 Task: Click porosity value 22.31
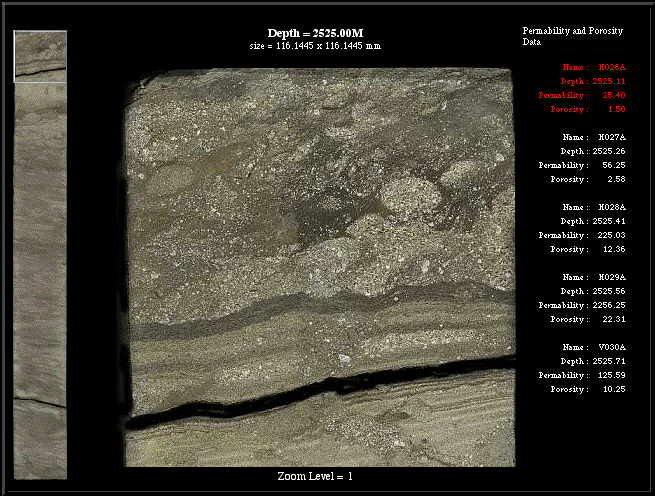614,319
